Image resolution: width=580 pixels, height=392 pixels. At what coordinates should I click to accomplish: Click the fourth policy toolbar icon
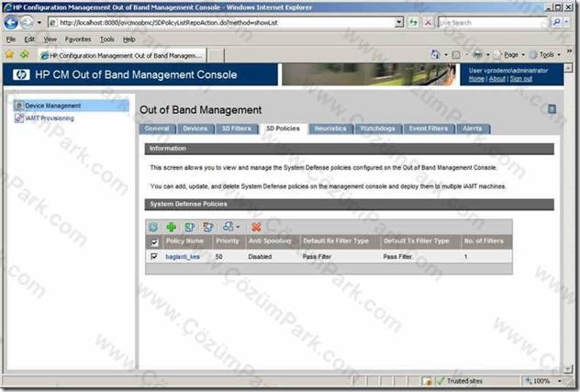pyautogui.click(x=208, y=227)
